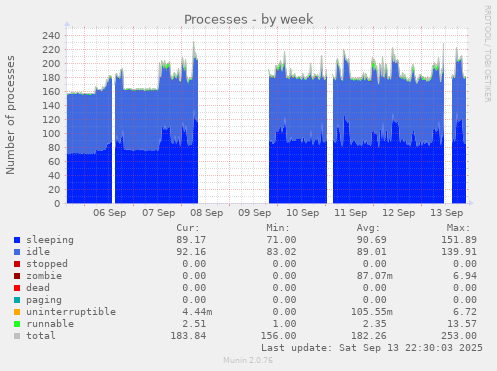Click the dead legend label

tap(38, 288)
